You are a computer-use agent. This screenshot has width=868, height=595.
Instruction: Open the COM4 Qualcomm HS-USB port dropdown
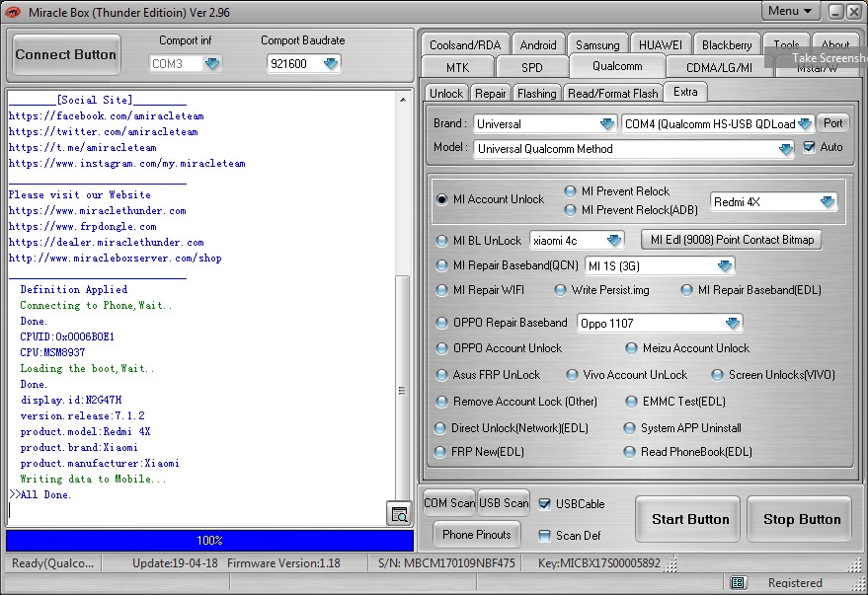(x=805, y=124)
